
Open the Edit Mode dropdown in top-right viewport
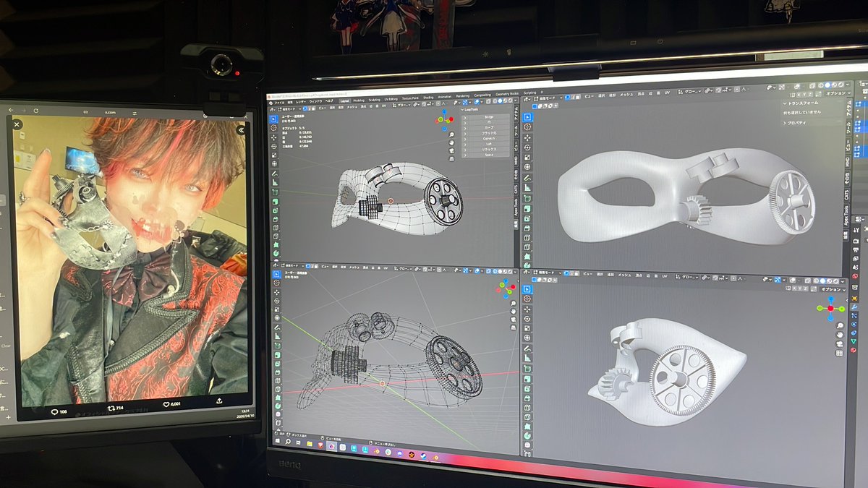point(548,98)
